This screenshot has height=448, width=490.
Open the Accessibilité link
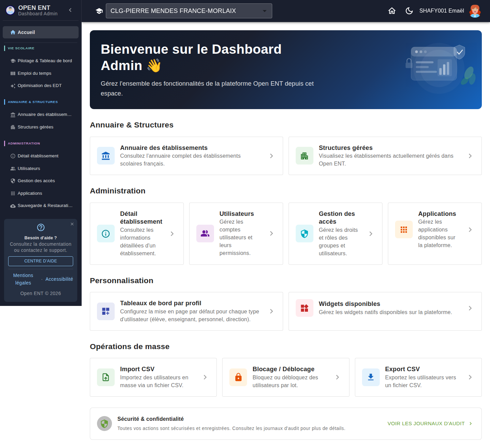tap(59, 279)
